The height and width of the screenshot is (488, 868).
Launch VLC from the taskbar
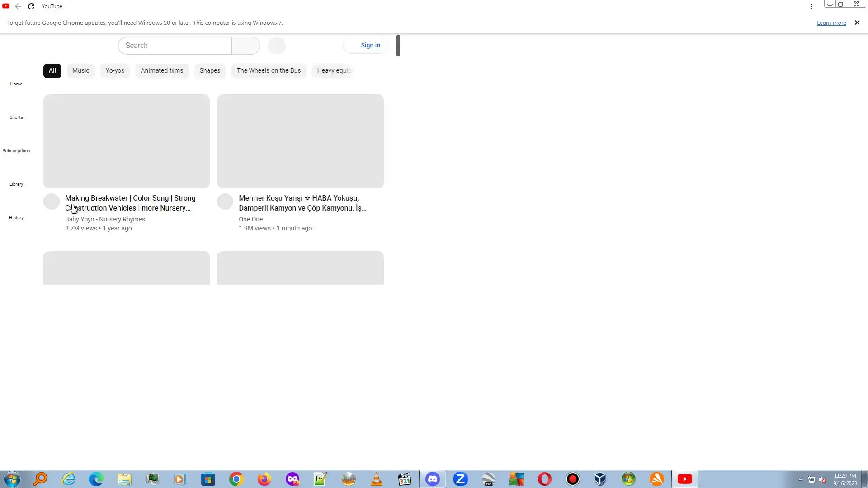[376, 479]
